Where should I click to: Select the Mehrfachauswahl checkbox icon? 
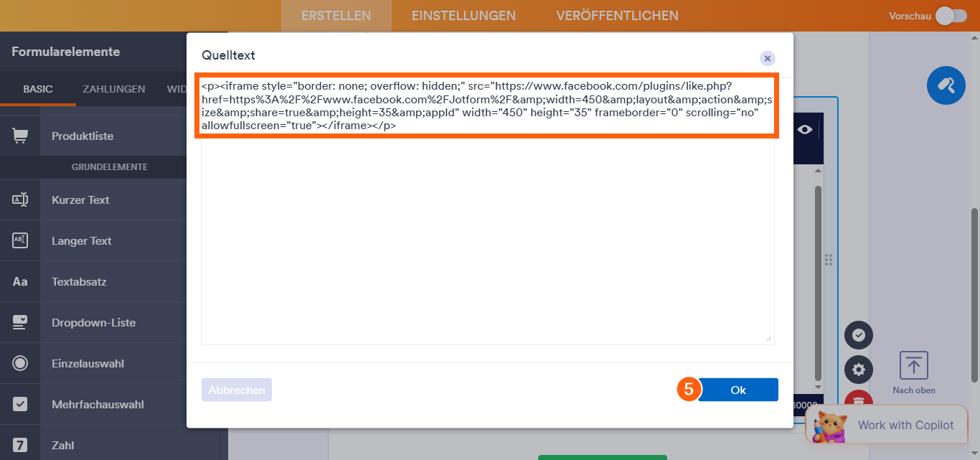click(20, 403)
